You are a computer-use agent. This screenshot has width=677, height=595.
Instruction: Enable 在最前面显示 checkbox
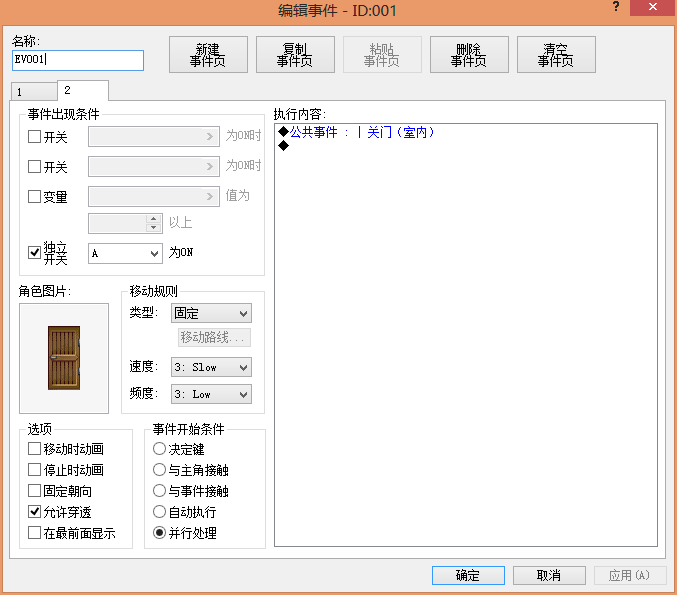34,533
